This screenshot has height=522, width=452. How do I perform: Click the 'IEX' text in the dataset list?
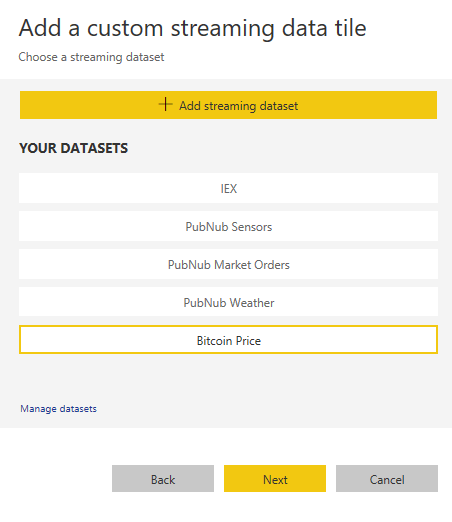[x=229, y=189]
